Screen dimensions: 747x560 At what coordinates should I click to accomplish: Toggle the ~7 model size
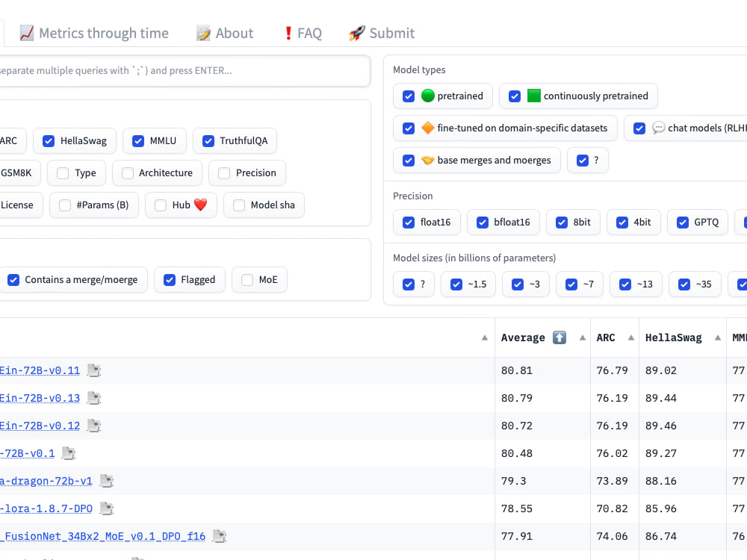pos(571,284)
